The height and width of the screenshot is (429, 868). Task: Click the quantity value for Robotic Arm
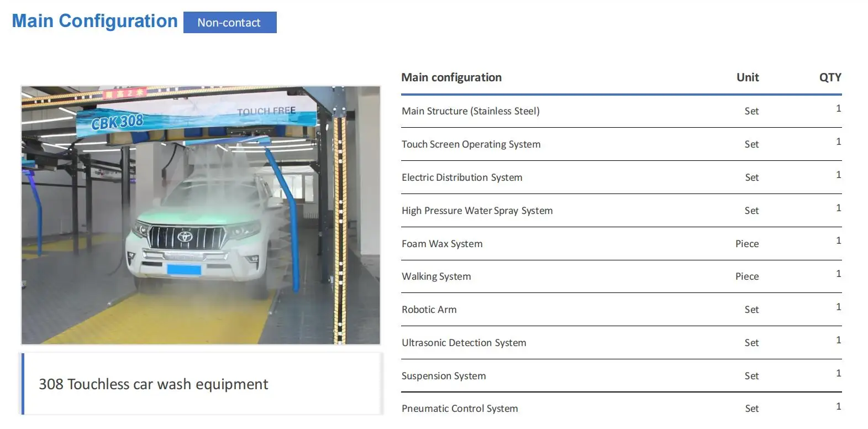click(x=838, y=307)
